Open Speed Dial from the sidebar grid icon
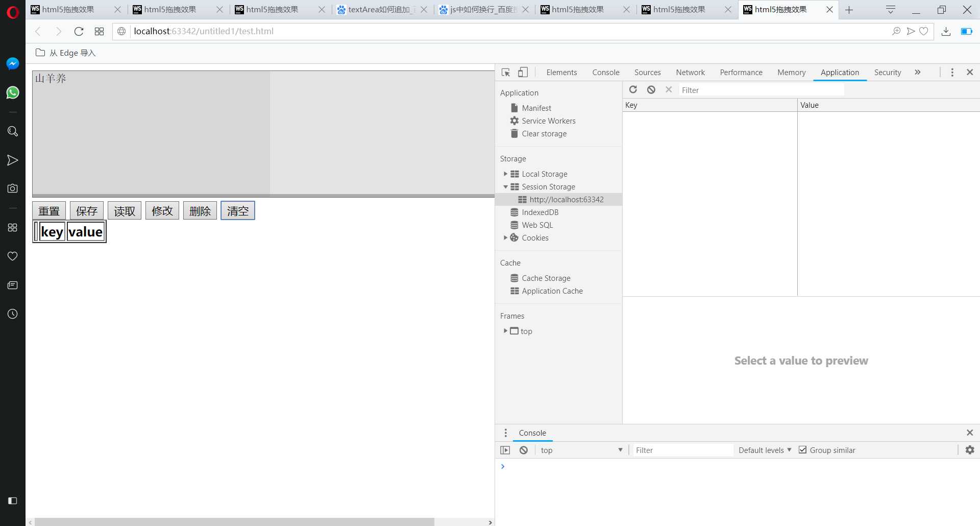Image resolution: width=980 pixels, height=526 pixels. coord(13,227)
